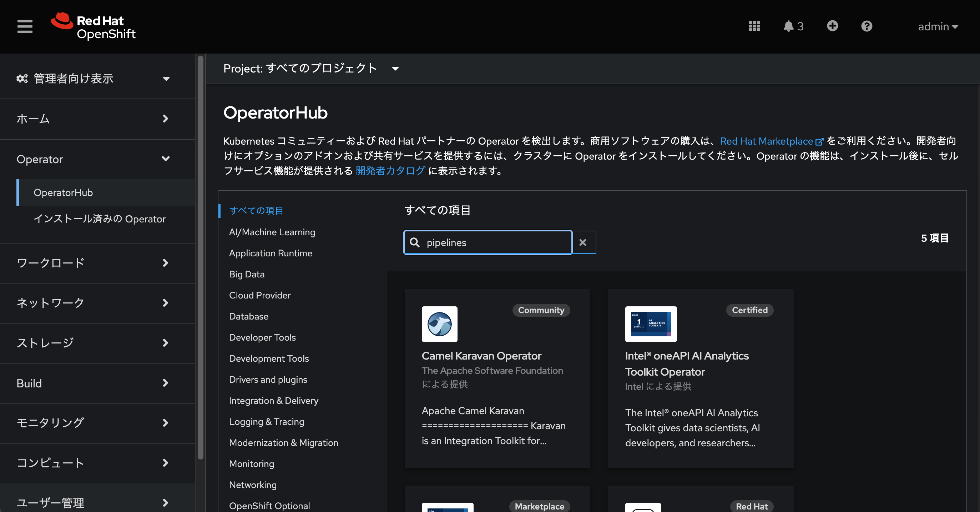980x512 pixels.
Task: Open the Project dropdown selector
Action: click(311, 68)
